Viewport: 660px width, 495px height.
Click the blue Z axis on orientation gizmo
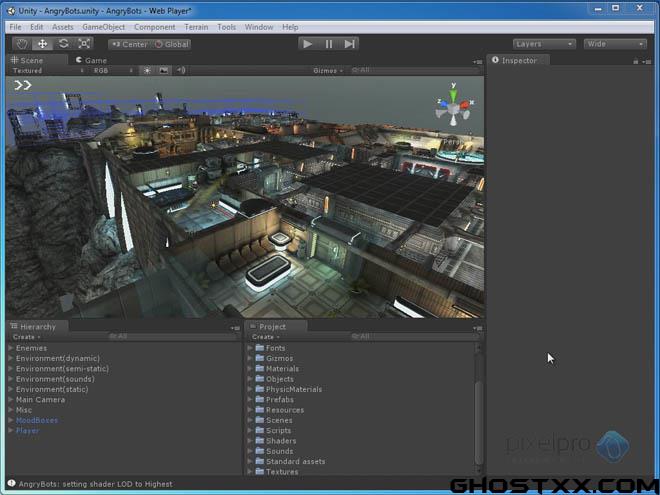[x=442, y=103]
